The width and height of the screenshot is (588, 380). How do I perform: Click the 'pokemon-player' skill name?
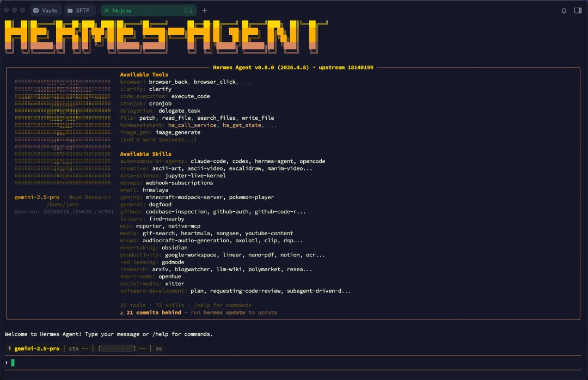tap(251, 197)
